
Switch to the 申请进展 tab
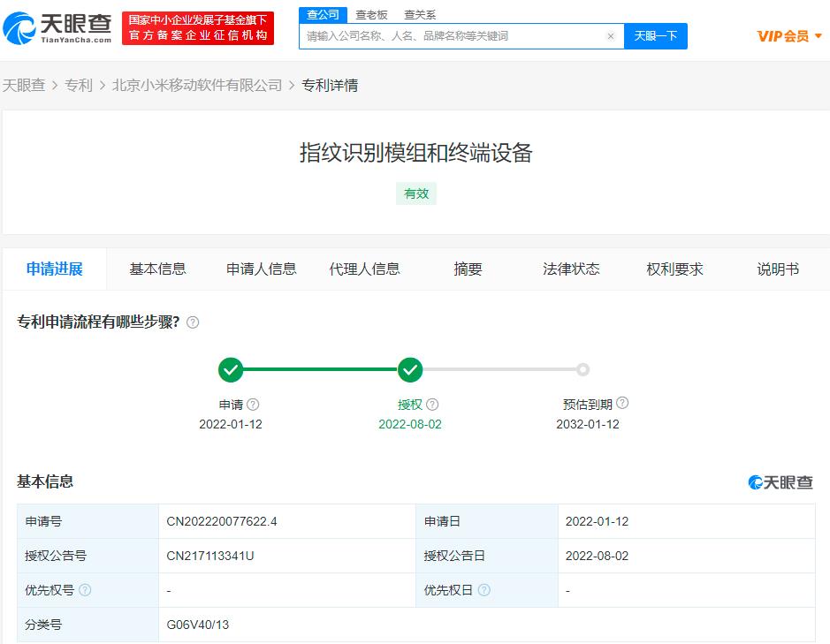pos(55,269)
